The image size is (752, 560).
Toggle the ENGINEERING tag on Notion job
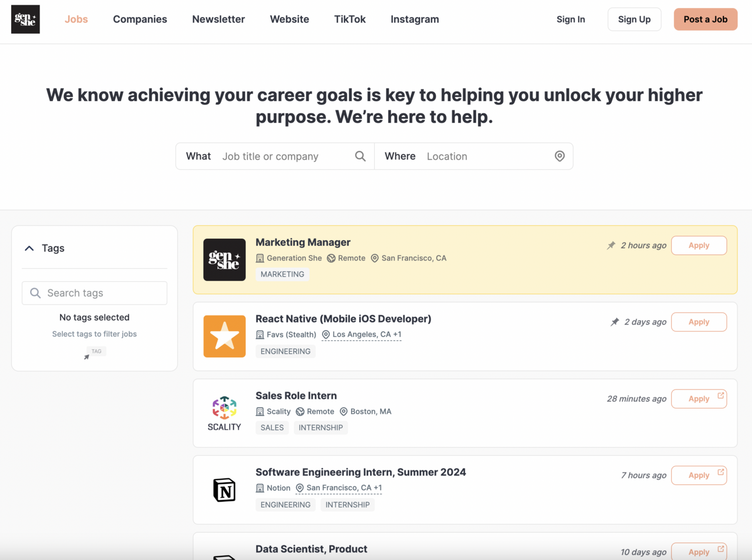(285, 504)
